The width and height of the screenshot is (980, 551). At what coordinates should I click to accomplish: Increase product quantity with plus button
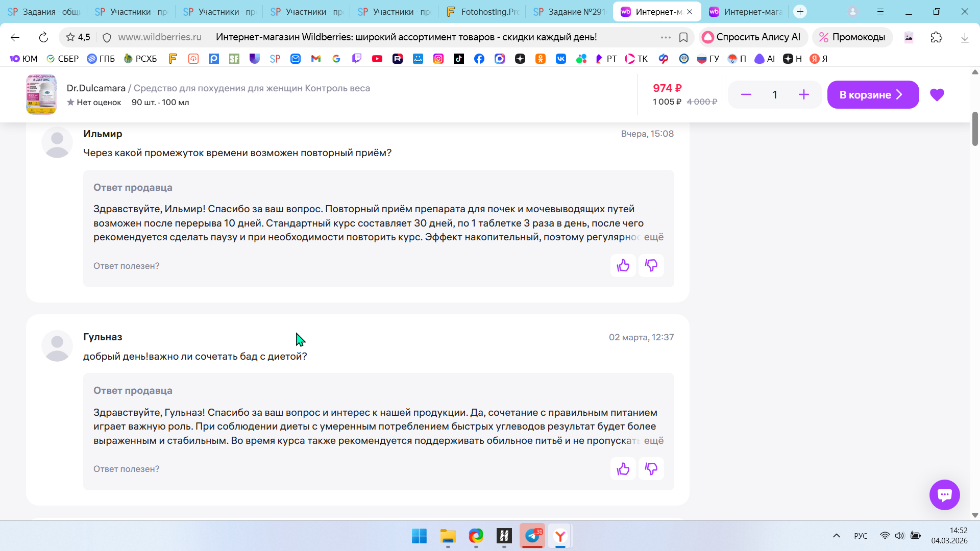pyautogui.click(x=803, y=95)
